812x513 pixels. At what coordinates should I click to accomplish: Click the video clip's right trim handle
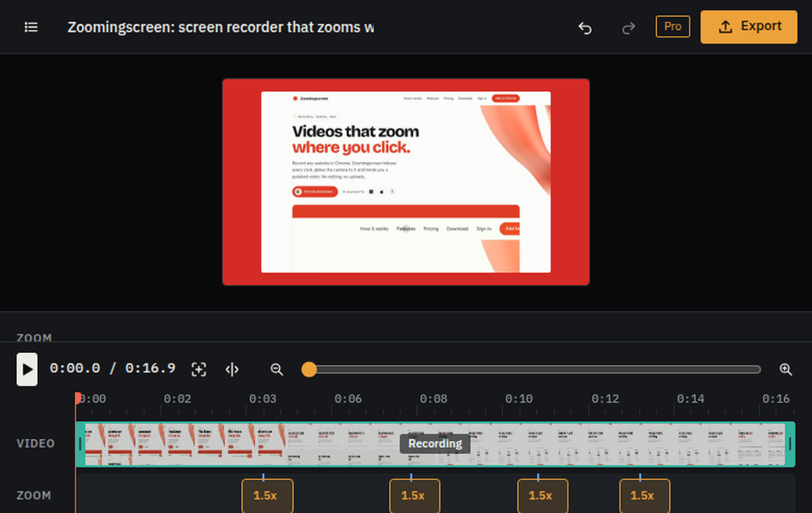point(790,444)
